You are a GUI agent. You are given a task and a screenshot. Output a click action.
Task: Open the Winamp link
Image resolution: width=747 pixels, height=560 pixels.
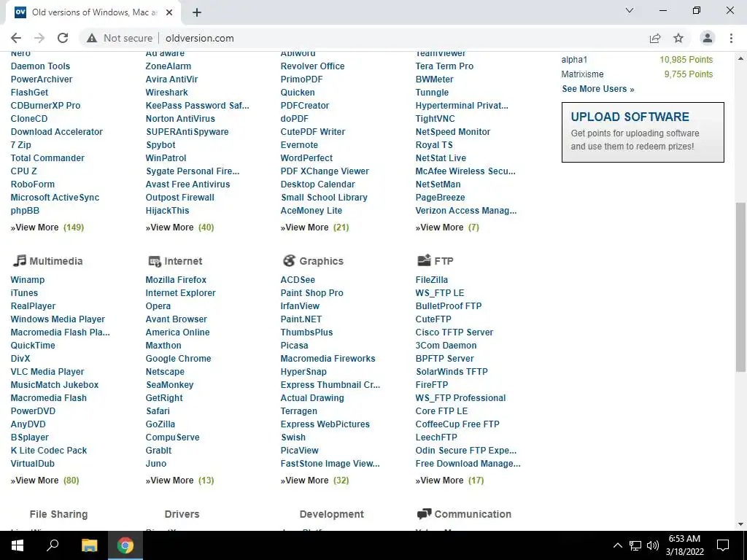click(x=27, y=279)
